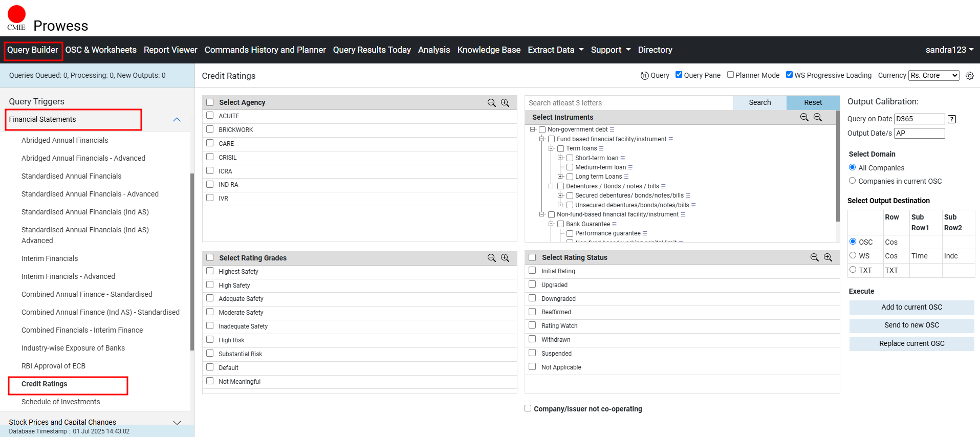Image resolution: width=980 pixels, height=437 pixels.
Task: Expand the Short-term loan tree node
Action: pyautogui.click(x=560, y=158)
